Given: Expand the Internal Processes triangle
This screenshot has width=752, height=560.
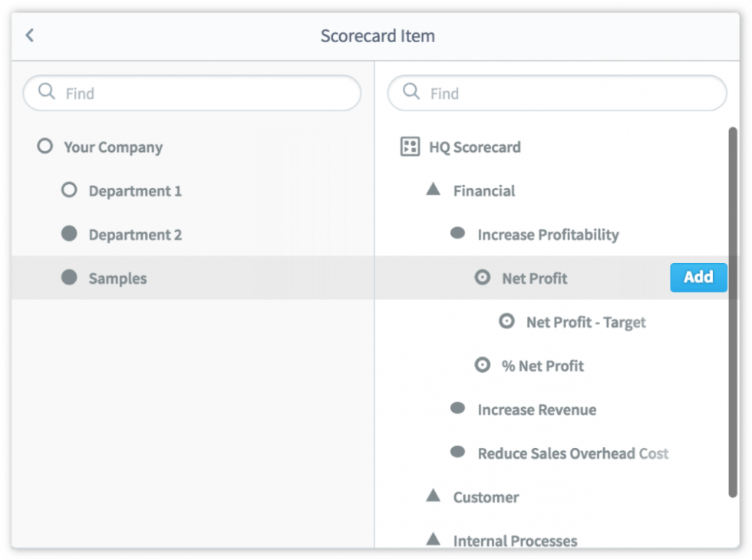Looking at the screenshot, I should coord(432,539).
